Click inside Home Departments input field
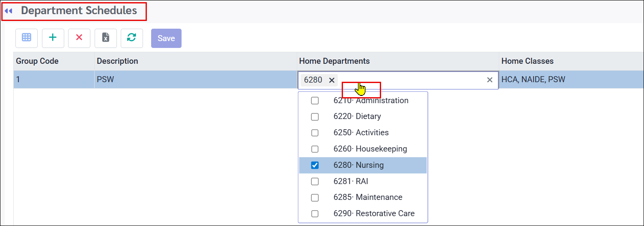Image resolution: width=644 pixels, height=226 pixels. click(411, 80)
